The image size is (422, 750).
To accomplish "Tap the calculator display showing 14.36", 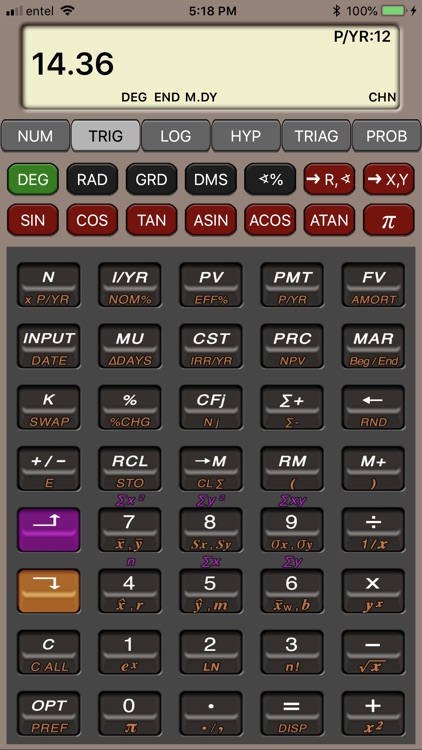I will click(211, 66).
